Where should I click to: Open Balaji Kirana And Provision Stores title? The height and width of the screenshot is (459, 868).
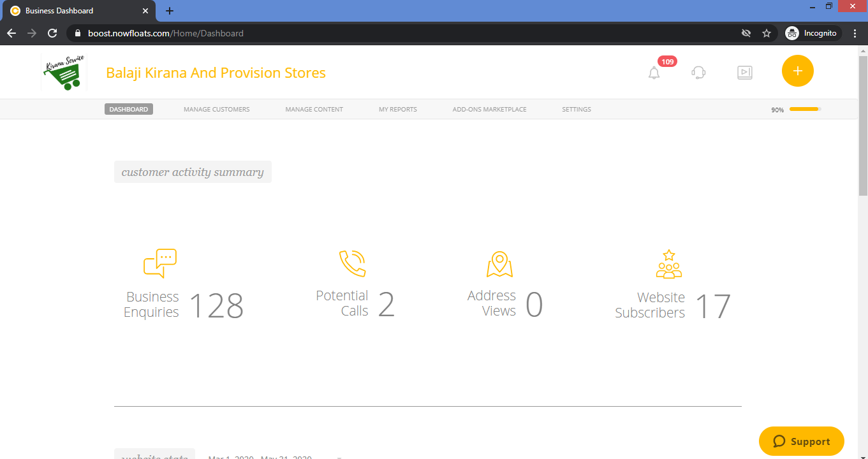click(x=216, y=73)
